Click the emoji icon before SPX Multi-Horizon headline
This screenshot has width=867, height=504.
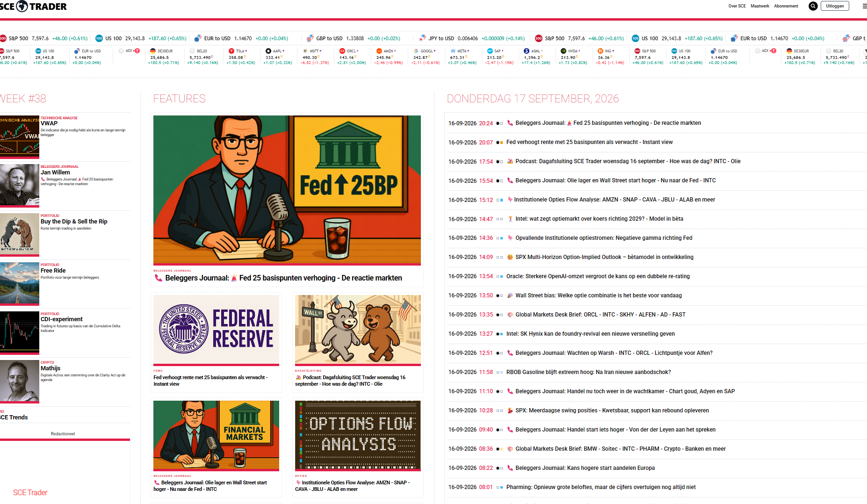pyautogui.click(x=510, y=257)
